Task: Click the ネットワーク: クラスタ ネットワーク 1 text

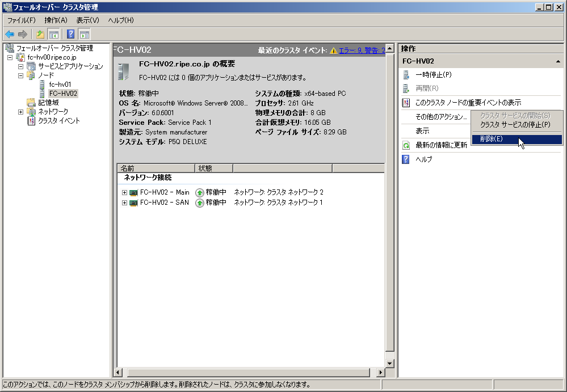Action: point(278,203)
